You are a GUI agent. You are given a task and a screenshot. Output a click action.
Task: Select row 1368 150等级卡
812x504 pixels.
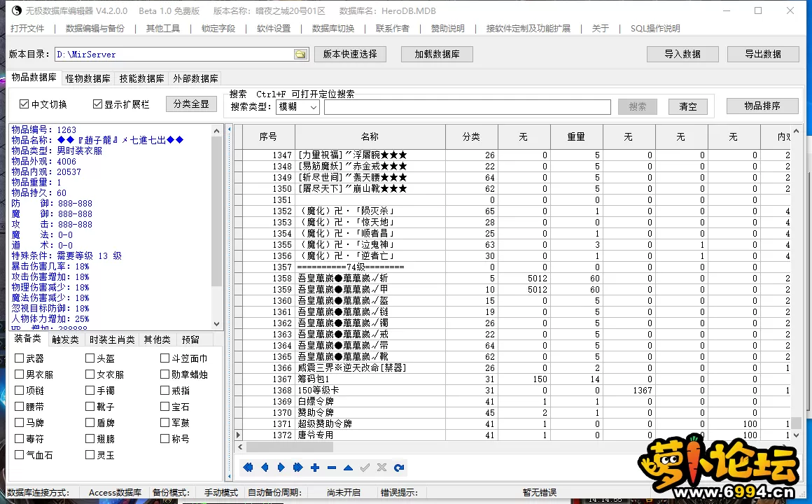[x=516, y=390]
